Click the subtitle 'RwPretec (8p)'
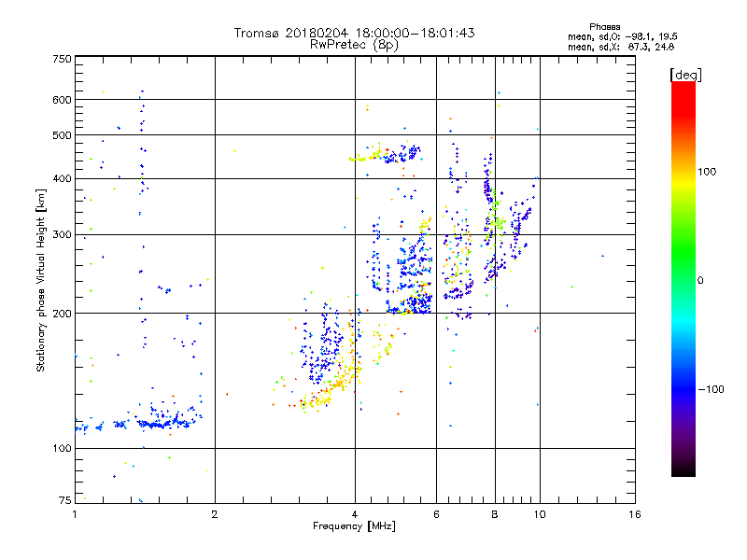 [354, 45]
